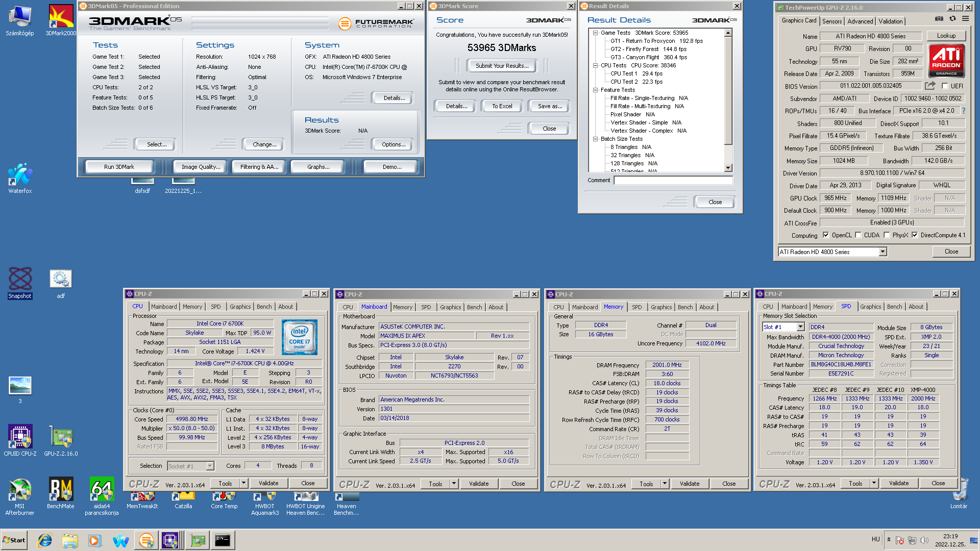The width and height of the screenshot is (980, 551).
Task: Click Bus Interface question mark icon
Action: [x=964, y=111]
